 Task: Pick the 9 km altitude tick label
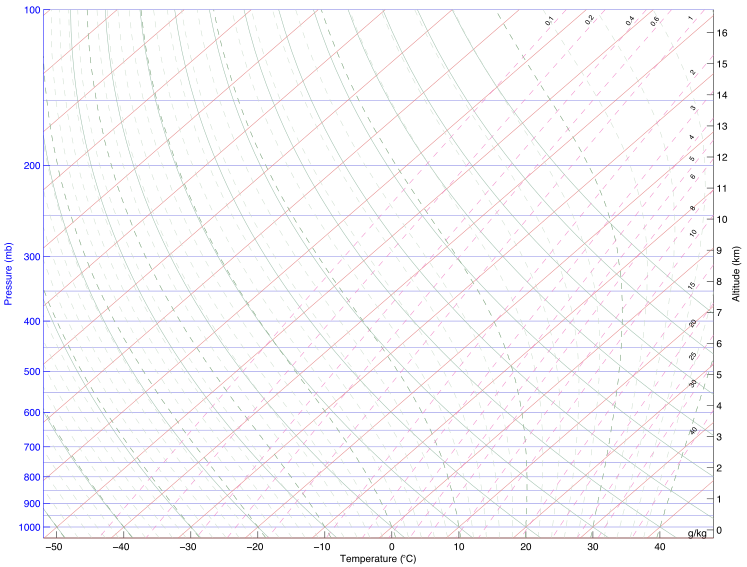click(x=719, y=251)
